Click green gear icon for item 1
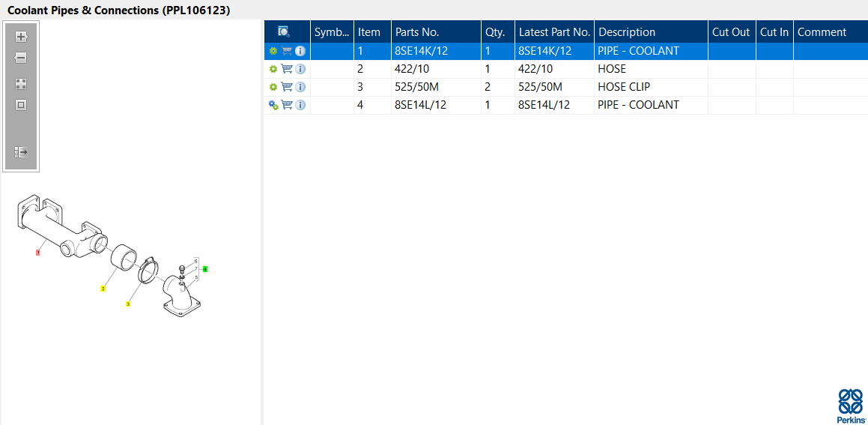868x425 pixels. point(273,51)
